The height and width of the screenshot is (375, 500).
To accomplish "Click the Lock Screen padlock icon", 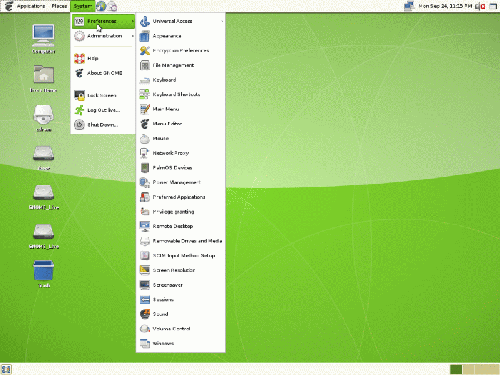I will coord(79,95).
